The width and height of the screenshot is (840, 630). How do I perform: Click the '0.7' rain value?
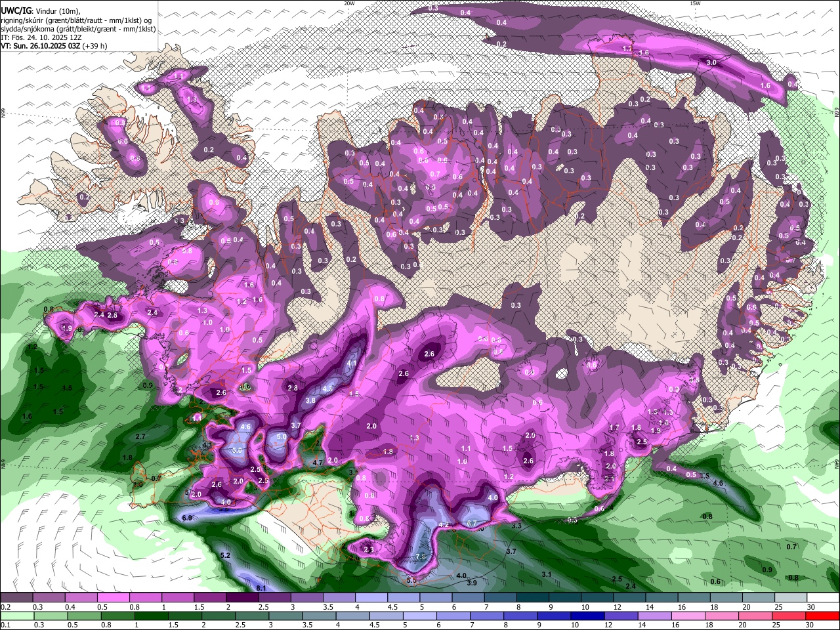pyautogui.click(x=791, y=547)
